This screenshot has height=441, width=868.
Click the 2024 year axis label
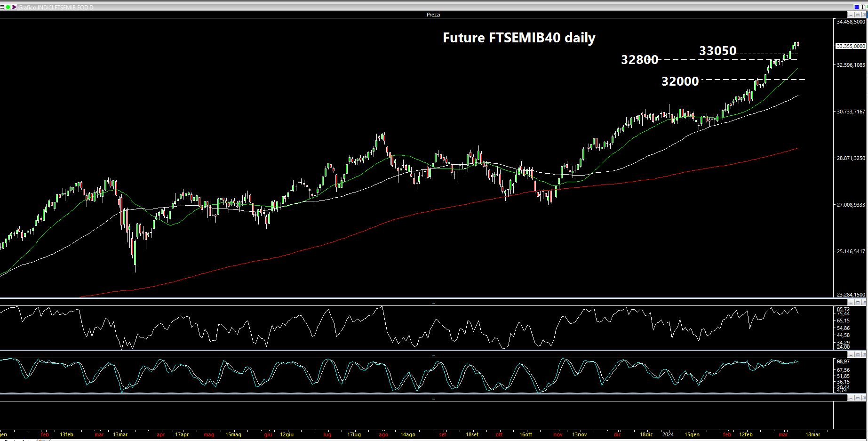tap(668, 434)
